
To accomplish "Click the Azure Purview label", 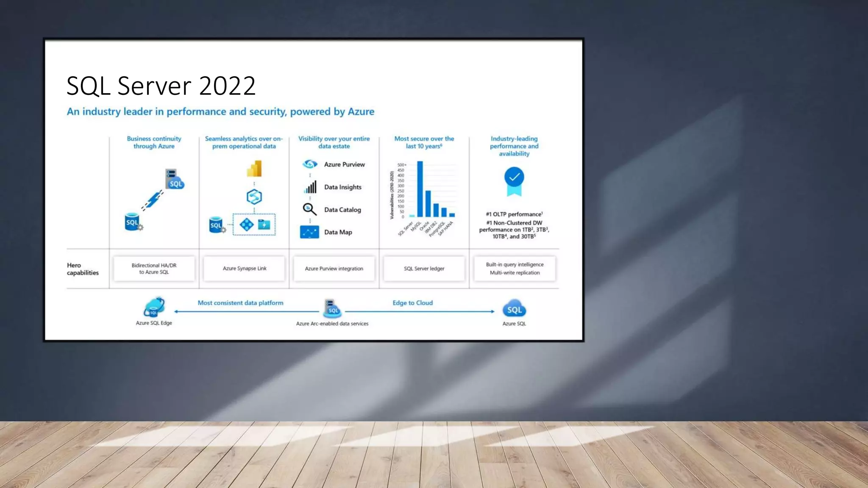I will (344, 164).
